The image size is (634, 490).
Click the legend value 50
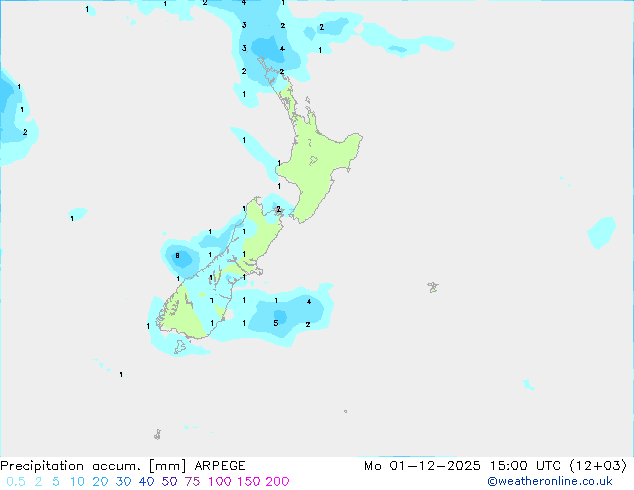tap(169, 482)
